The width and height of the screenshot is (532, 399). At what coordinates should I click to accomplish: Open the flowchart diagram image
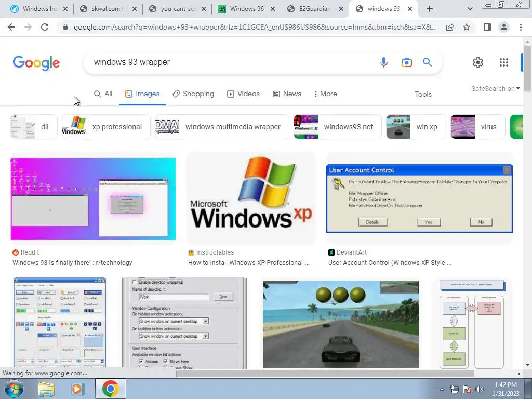pyautogui.click(x=472, y=324)
